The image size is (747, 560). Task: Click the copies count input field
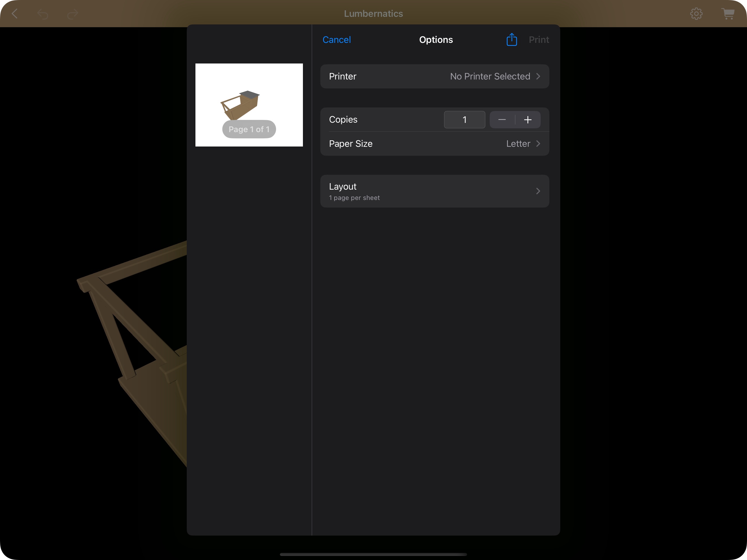click(x=465, y=119)
